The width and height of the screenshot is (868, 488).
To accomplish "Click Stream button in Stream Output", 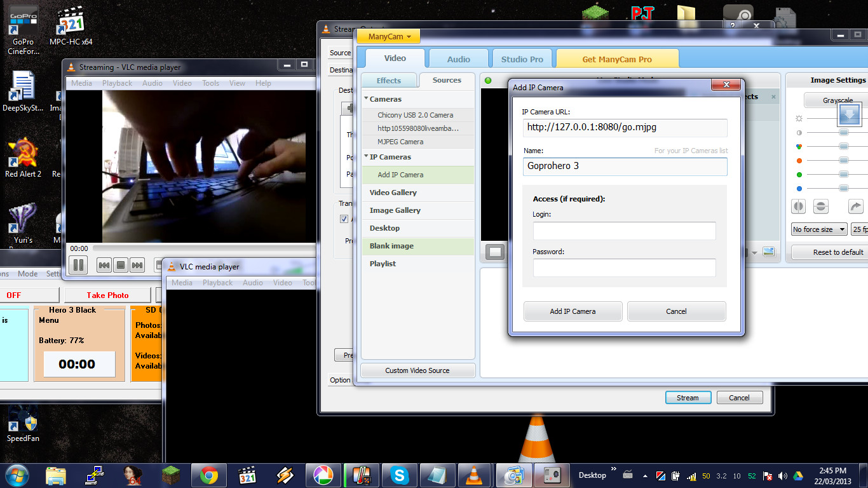I will (x=688, y=398).
